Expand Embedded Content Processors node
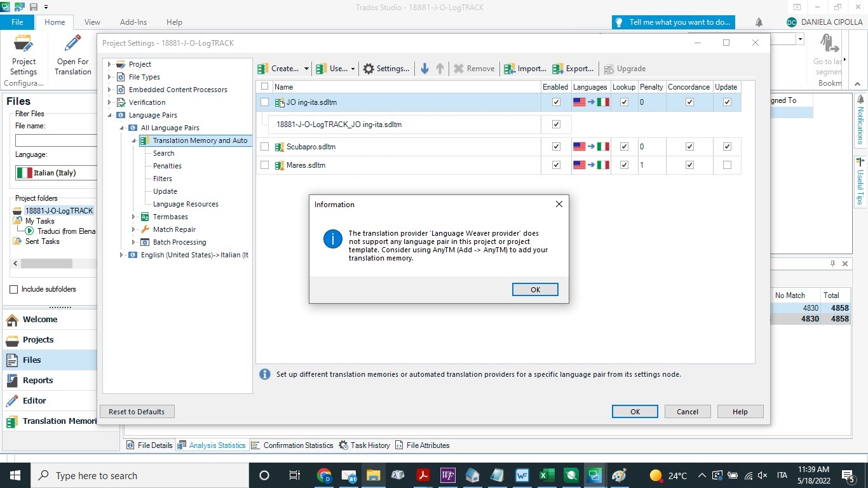Viewport: 868px width, 488px height. coord(109,90)
